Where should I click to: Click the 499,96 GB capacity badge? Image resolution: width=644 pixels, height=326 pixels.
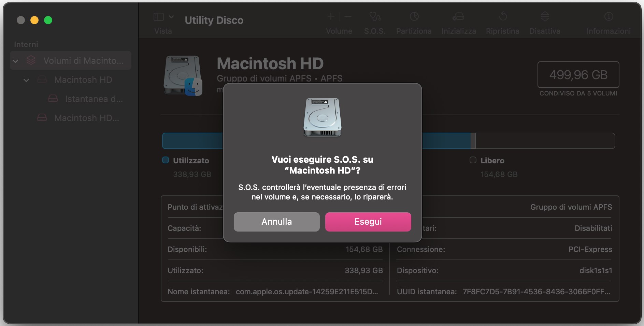click(578, 75)
